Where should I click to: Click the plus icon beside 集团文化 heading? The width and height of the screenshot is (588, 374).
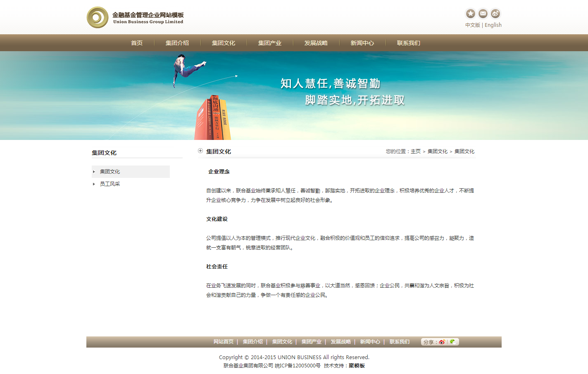(x=200, y=151)
